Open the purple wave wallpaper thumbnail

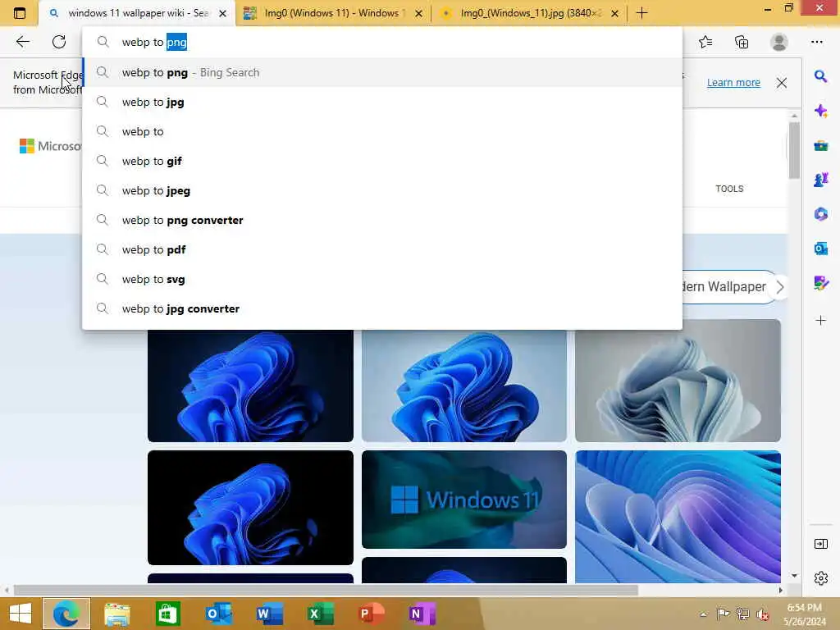[x=678, y=517]
